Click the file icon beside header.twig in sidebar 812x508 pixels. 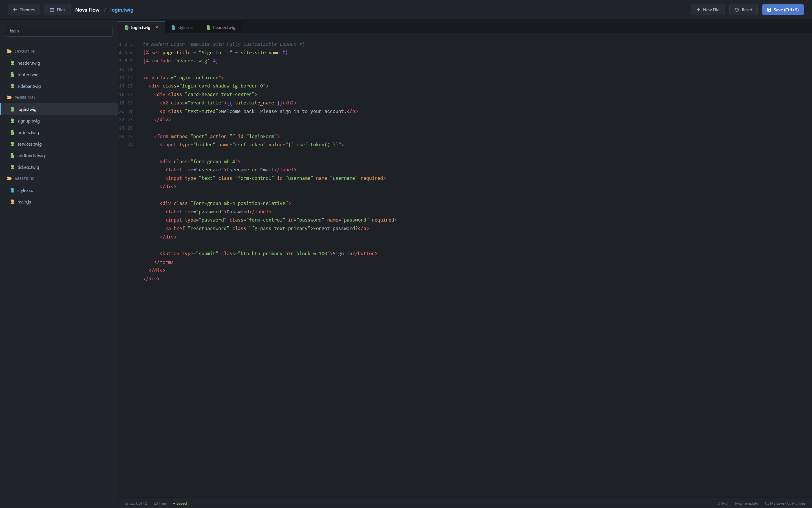click(x=12, y=63)
